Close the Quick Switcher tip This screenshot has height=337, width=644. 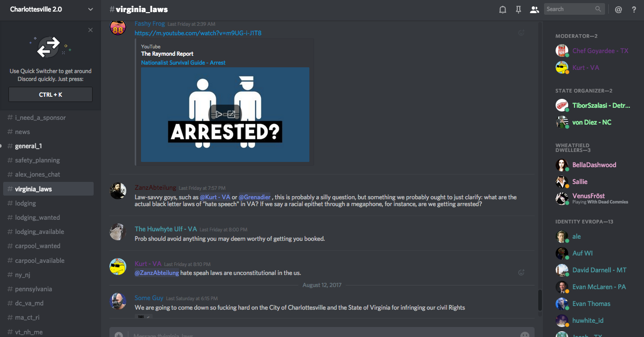pos(90,30)
